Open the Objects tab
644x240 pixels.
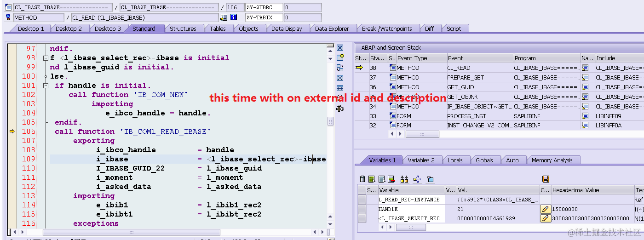pos(248,29)
